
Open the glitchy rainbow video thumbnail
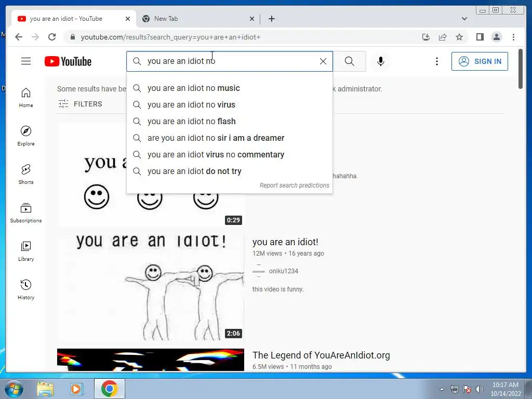151,360
